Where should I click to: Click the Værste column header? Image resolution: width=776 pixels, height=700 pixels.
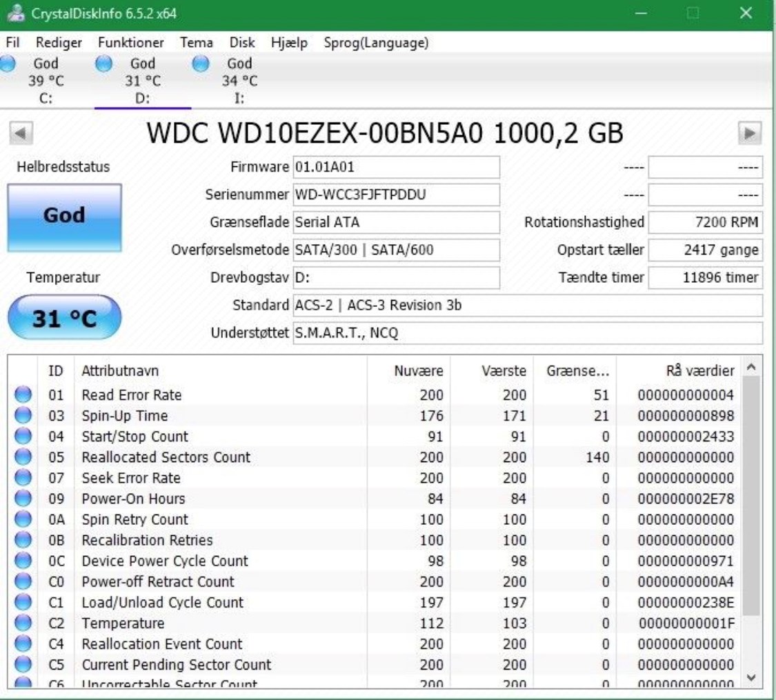click(492, 370)
